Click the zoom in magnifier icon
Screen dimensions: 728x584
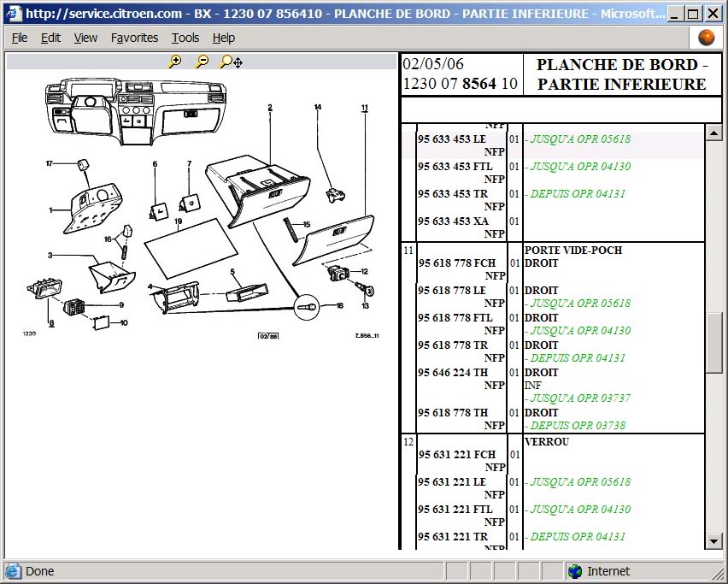175,62
